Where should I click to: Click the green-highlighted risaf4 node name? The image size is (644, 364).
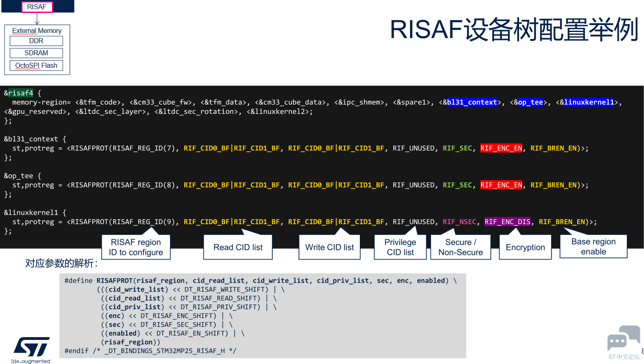click(21, 93)
